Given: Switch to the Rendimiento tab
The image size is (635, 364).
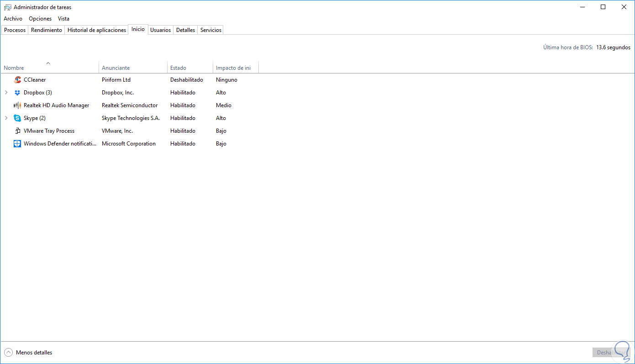Looking at the screenshot, I should [47, 30].
